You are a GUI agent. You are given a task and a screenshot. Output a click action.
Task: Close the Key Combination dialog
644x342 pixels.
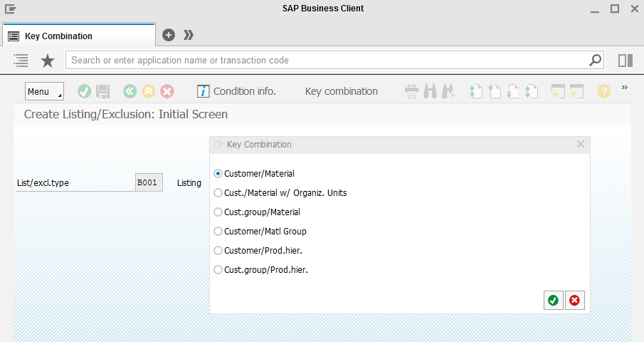pyautogui.click(x=581, y=144)
